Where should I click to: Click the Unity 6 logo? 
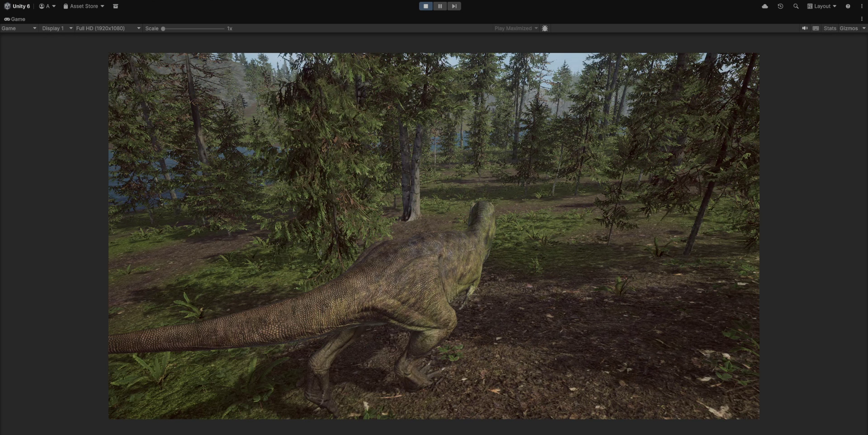(x=17, y=6)
